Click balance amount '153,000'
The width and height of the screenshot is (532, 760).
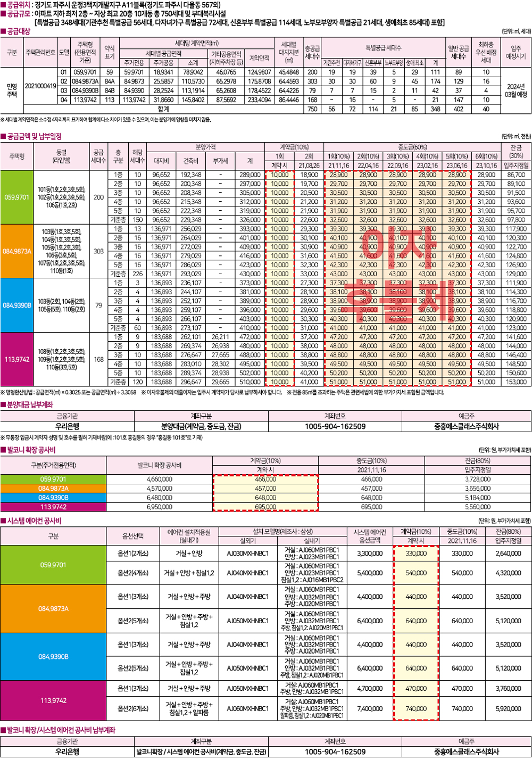tap(516, 382)
